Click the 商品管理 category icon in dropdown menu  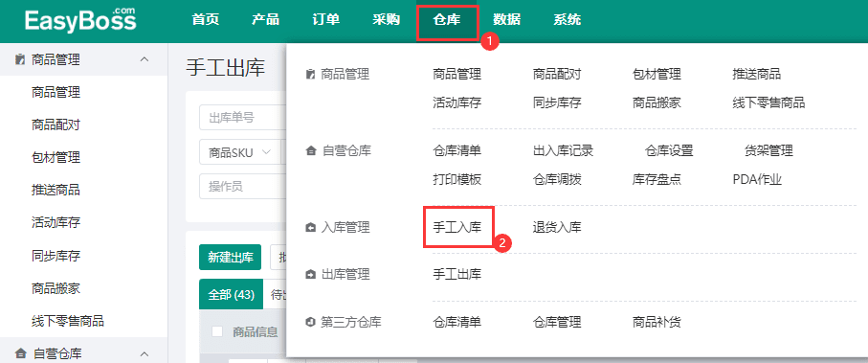311,74
